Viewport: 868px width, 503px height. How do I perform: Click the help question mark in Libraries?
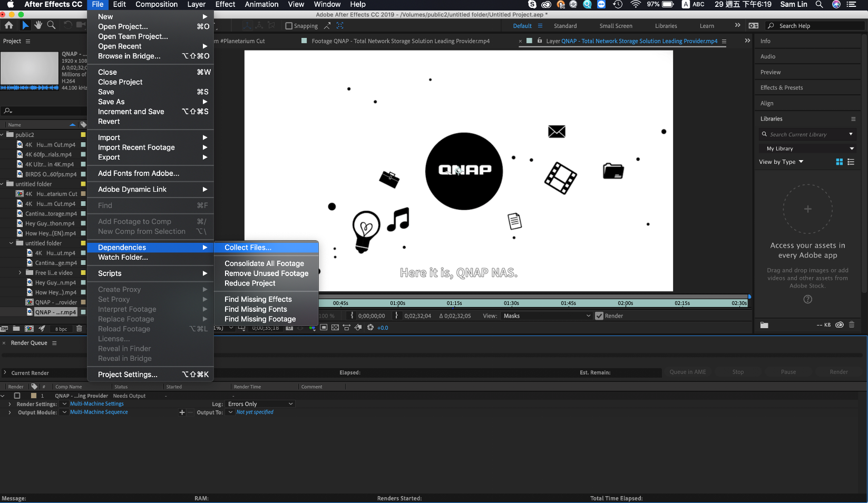click(807, 299)
